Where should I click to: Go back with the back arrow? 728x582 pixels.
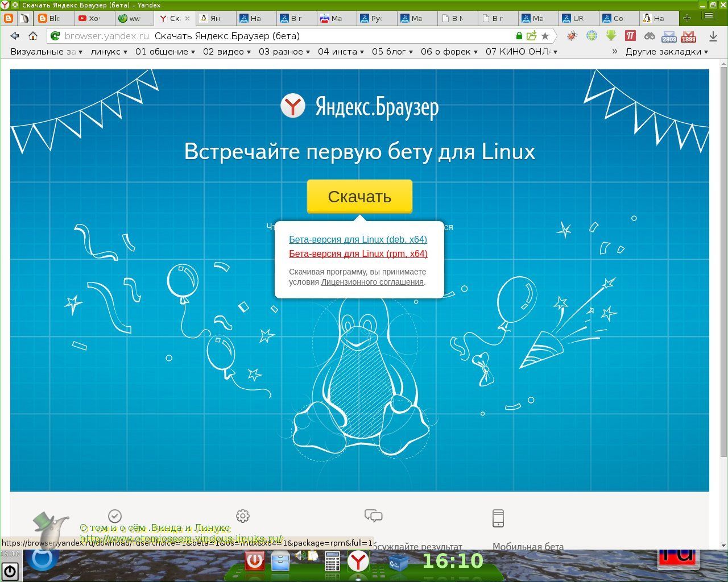pyautogui.click(x=15, y=36)
